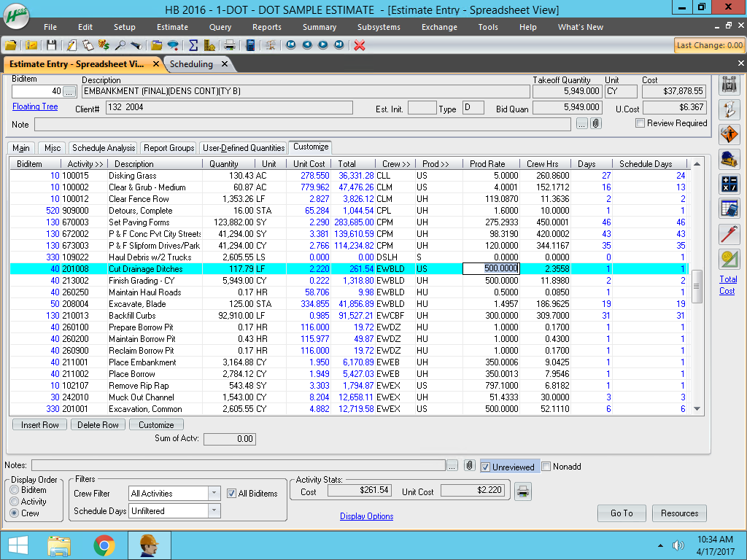Uncheck the Unreviewed checkbox
This screenshot has width=747, height=560.
click(x=485, y=467)
